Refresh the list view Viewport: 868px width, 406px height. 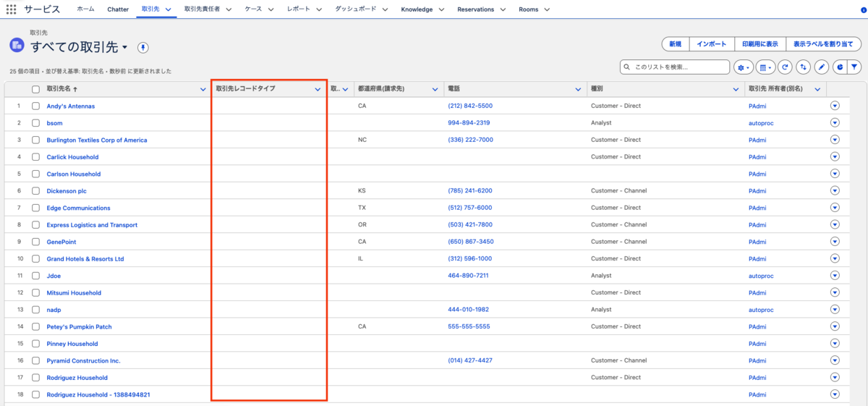tap(786, 67)
